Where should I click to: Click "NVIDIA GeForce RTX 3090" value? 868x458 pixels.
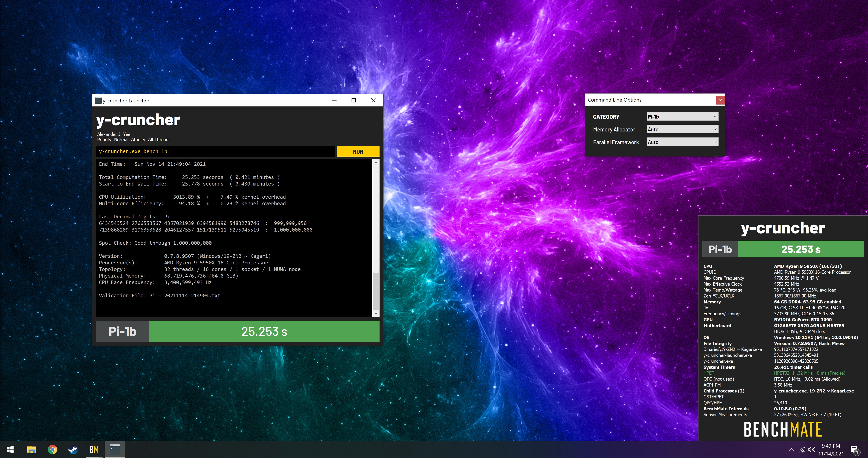pos(803,320)
